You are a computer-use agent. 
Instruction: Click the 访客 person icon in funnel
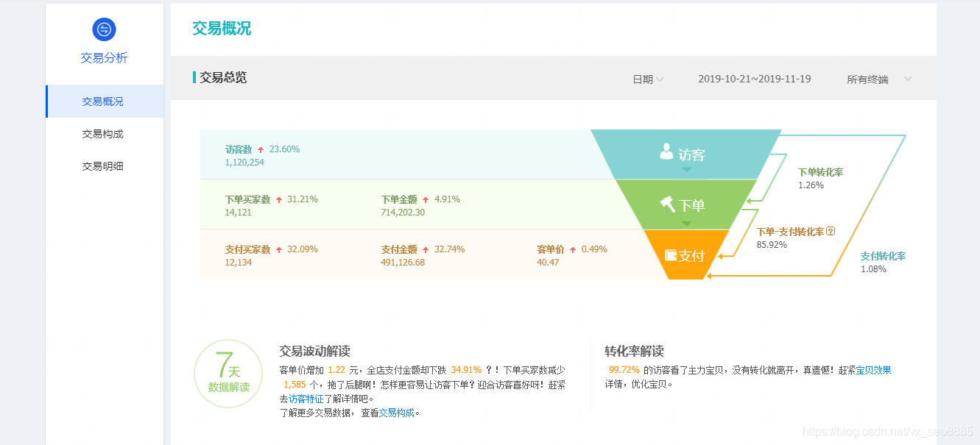coord(666,152)
